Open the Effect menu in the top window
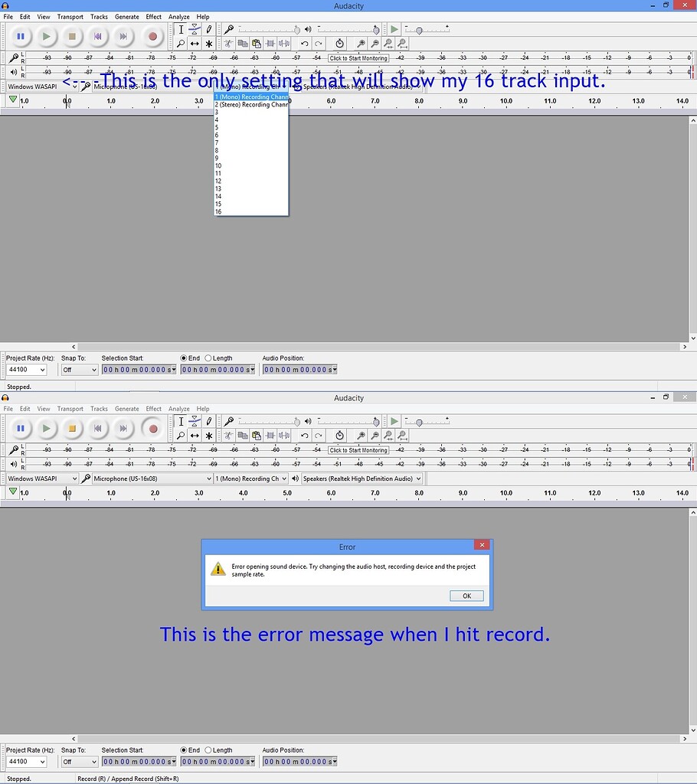Viewport: 697px width, 784px height. (154, 17)
